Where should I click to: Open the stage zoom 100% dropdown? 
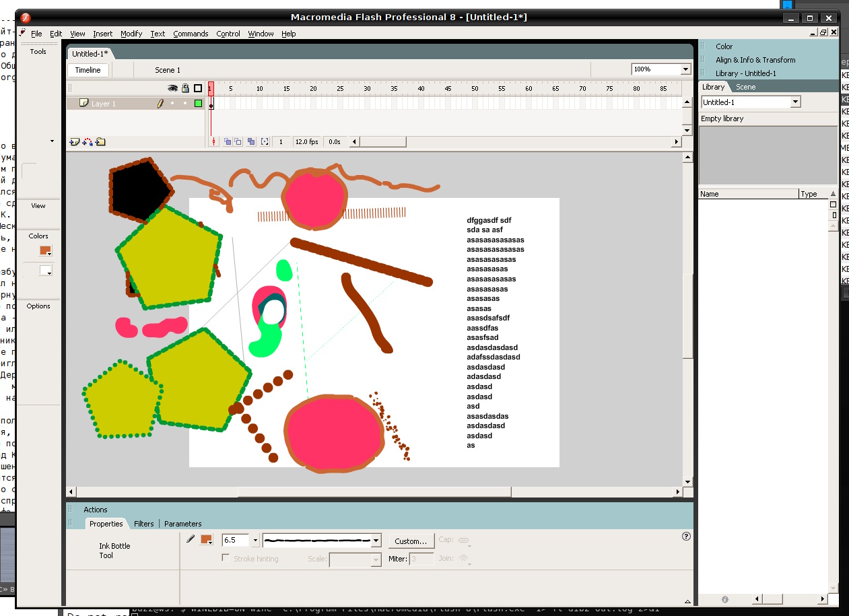click(x=685, y=69)
